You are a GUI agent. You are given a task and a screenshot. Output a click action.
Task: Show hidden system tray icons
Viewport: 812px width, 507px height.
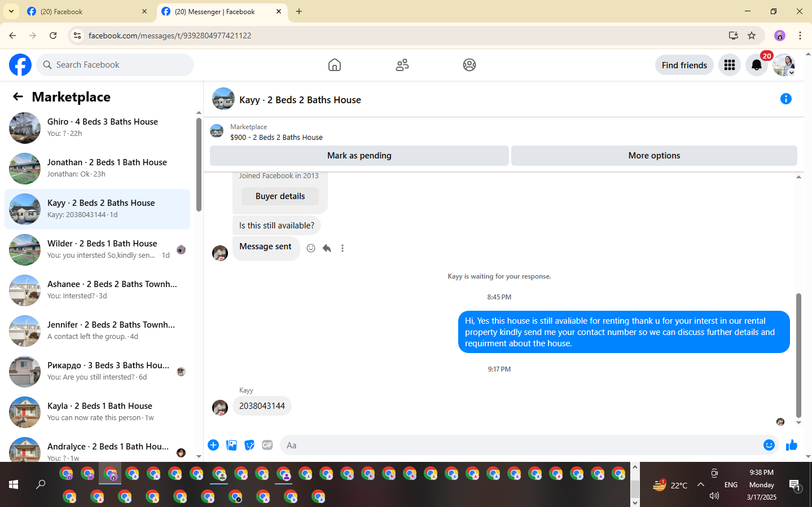click(701, 484)
